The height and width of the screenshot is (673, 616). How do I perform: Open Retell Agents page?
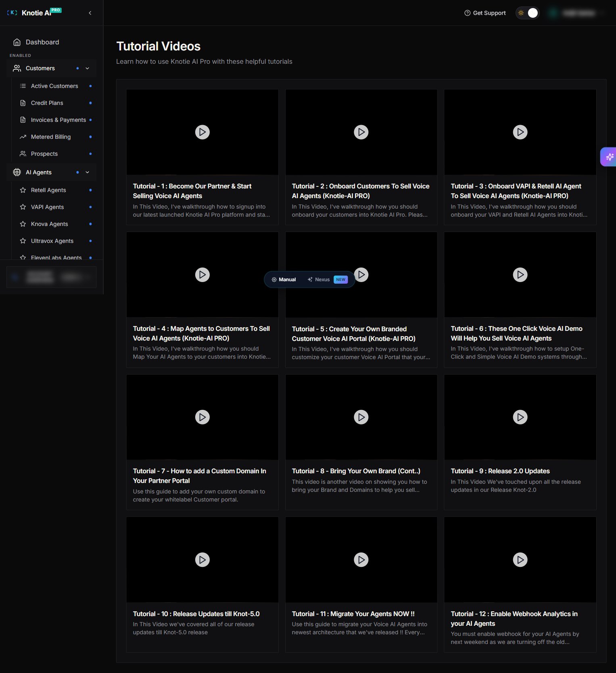click(56, 190)
